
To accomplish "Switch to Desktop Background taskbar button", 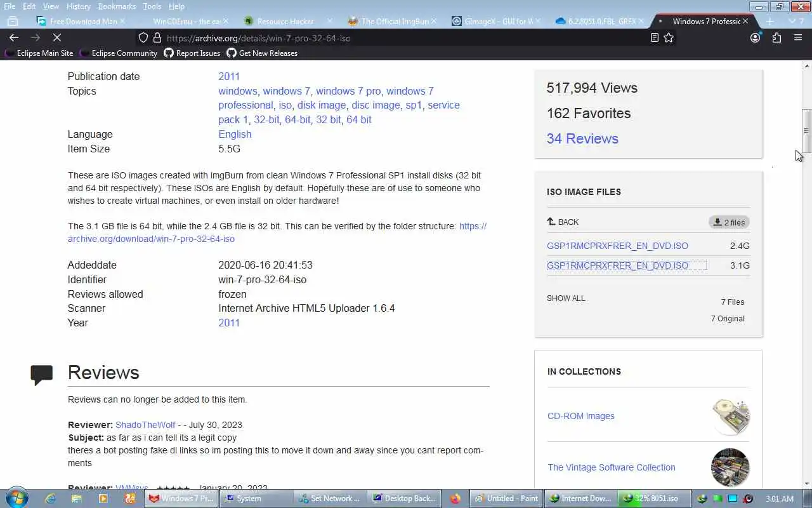I will tap(405, 498).
